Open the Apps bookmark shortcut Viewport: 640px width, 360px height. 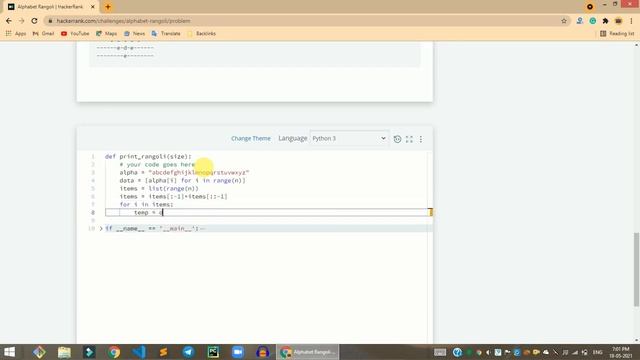pos(16,33)
